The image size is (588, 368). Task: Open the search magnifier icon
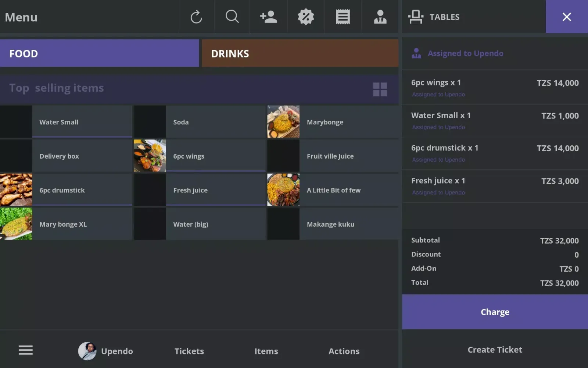[x=232, y=17]
